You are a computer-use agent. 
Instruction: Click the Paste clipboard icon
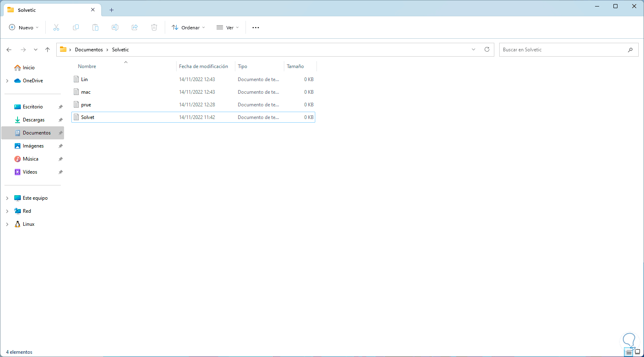95,27
